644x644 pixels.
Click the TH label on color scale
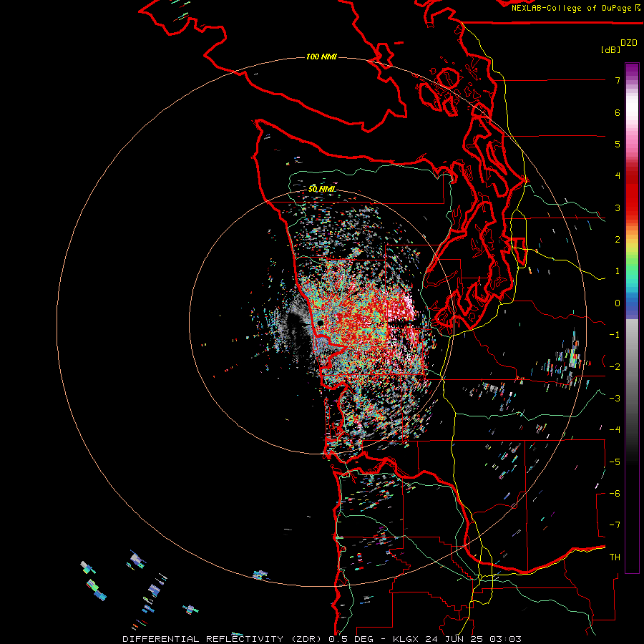(x=615, y=557)
